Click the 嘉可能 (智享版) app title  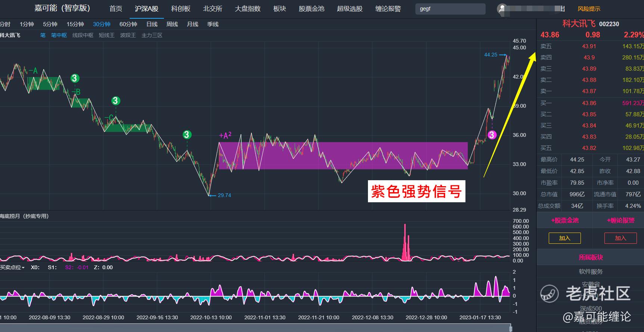click(62, 8)
